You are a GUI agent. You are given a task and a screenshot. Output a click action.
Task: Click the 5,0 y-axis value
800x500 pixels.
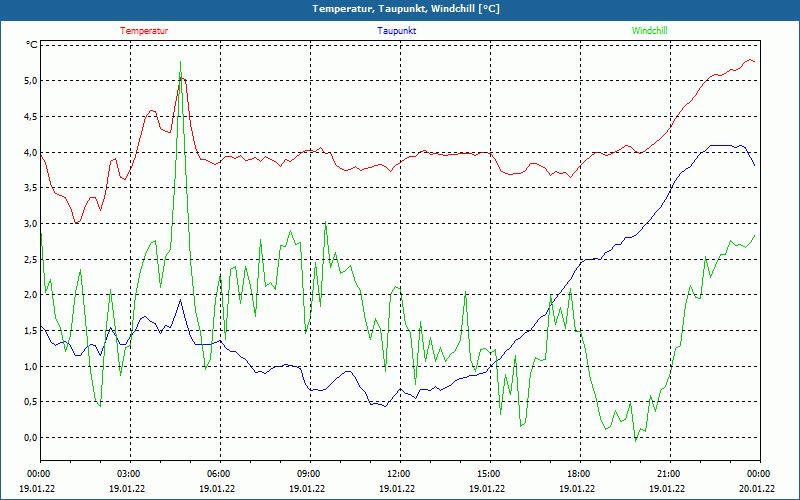pos(31,81)
